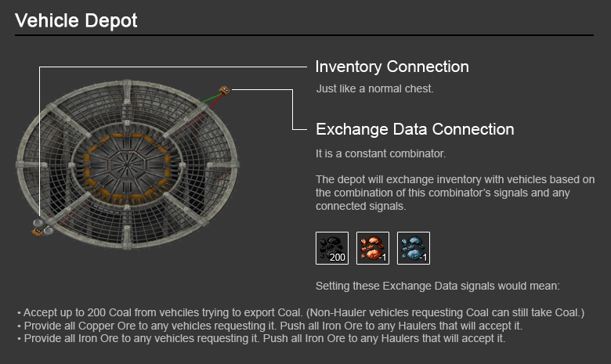Viewport: 611px width, 364px height.
Task: Select the Iron Ore signal icon
Action: (x=414, y=247)
